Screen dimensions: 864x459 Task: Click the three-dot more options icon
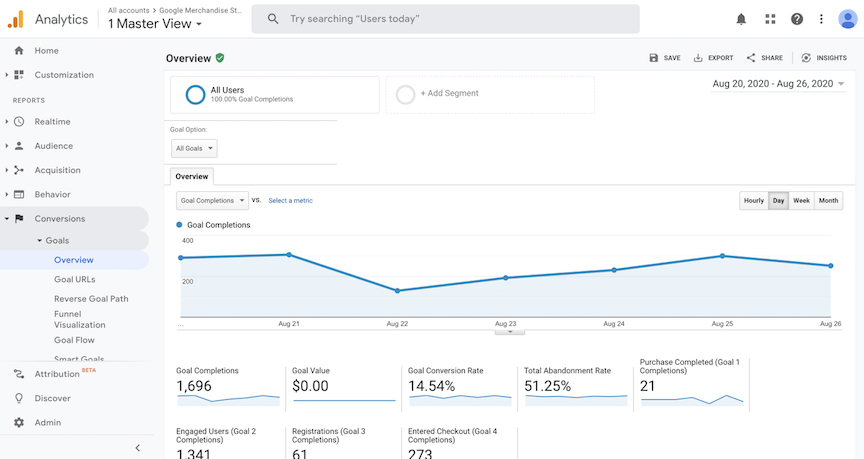point(822,19)
